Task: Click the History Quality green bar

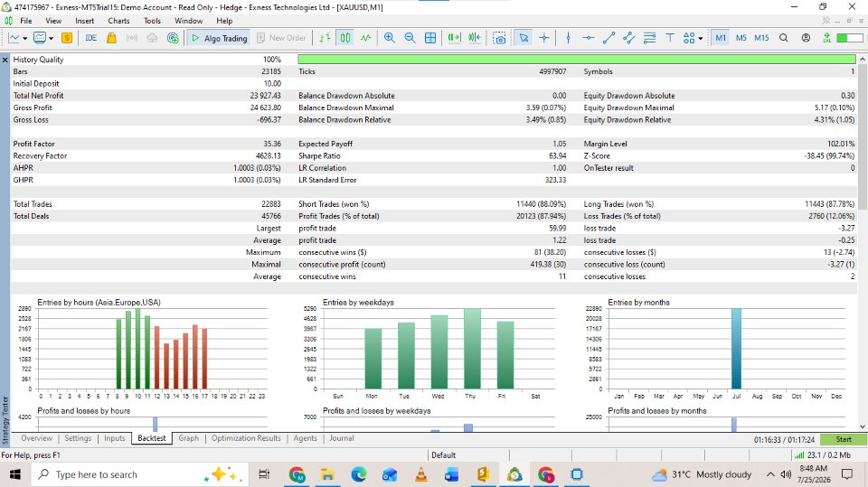Action: (x=577, y=60)
